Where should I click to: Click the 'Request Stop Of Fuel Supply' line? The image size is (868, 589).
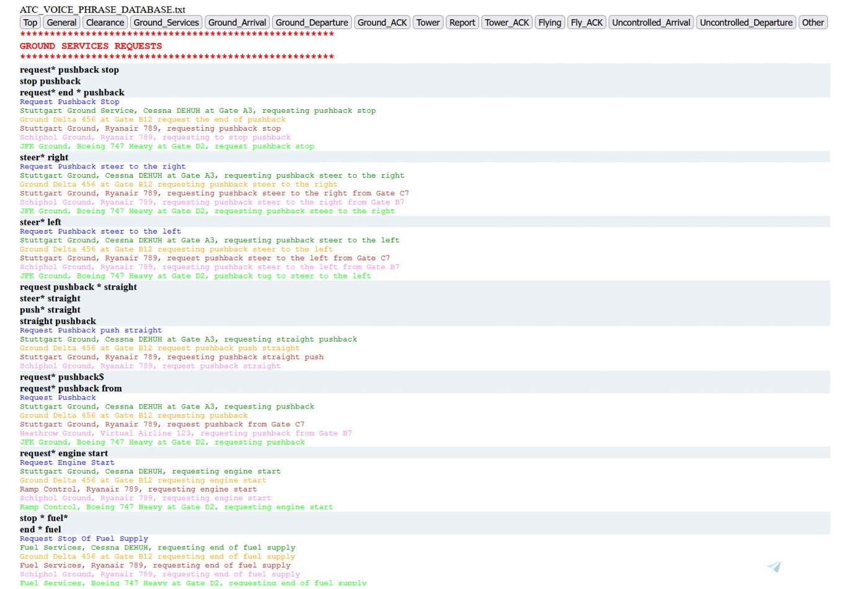point(84,539)
